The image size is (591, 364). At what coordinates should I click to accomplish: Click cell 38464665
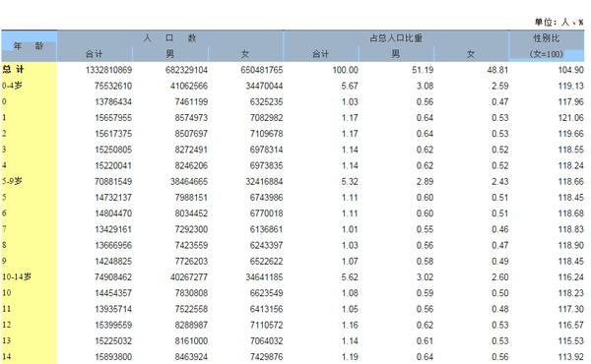189,181
